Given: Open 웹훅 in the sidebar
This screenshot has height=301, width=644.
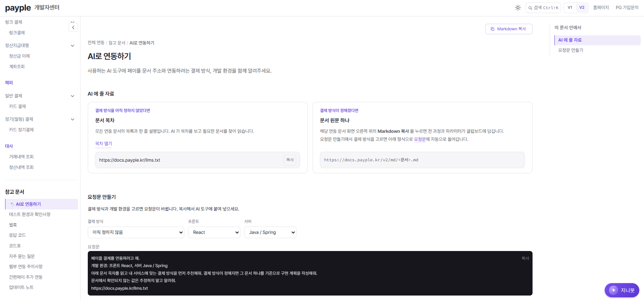Looking at the screenshot, I should click(x=13, y=225).
